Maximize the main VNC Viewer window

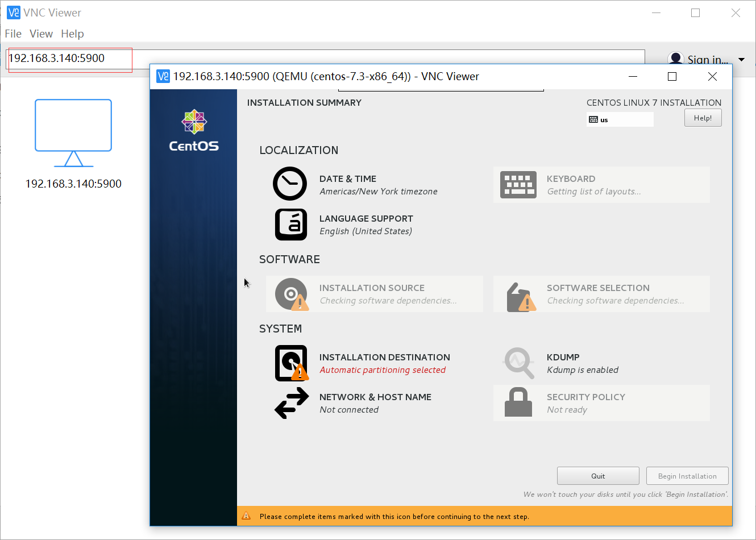point(695,13)
